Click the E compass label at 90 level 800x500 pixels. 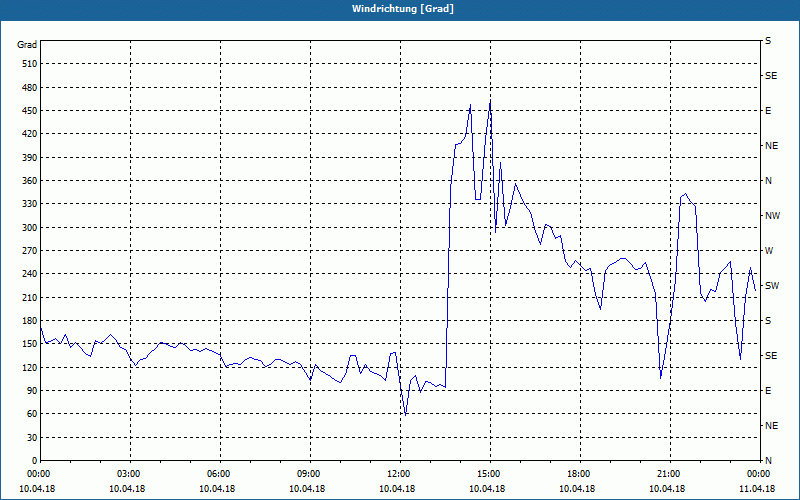click(x=768, y=390)
